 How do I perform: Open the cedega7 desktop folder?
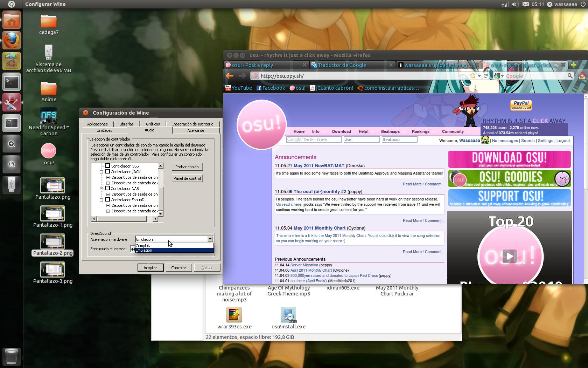tap(49, 25)
